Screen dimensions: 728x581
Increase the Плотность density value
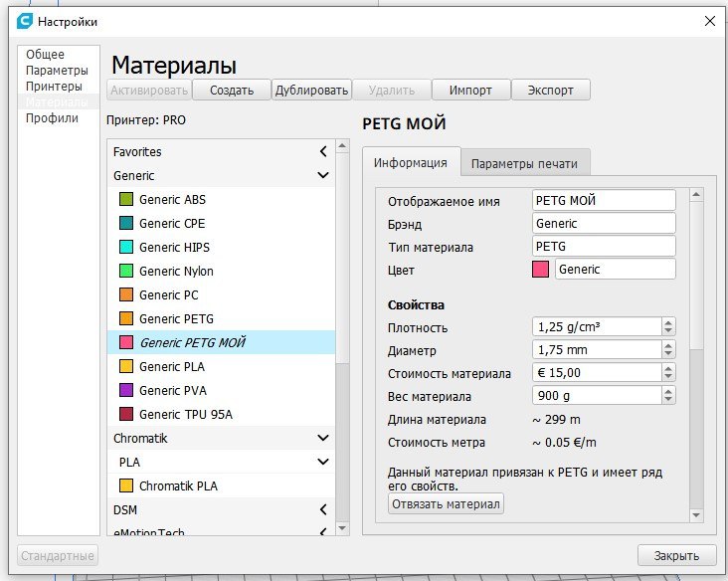(668, 322)
